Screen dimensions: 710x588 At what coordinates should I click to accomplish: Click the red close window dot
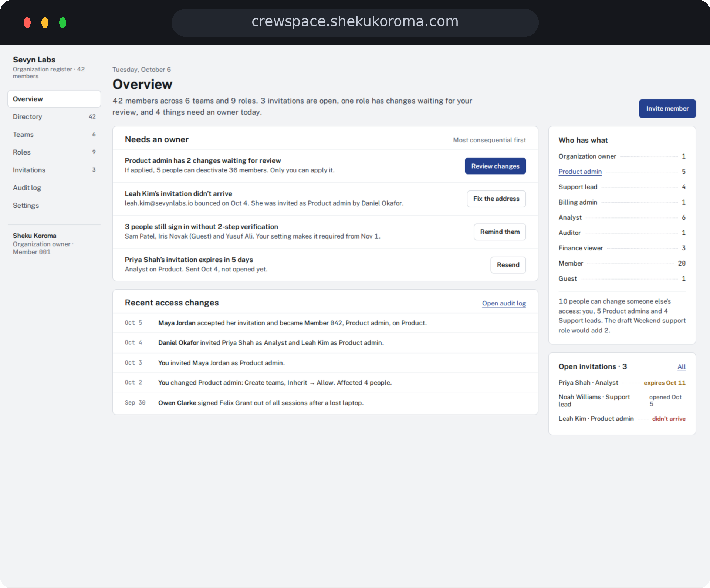tap(27, 23)
